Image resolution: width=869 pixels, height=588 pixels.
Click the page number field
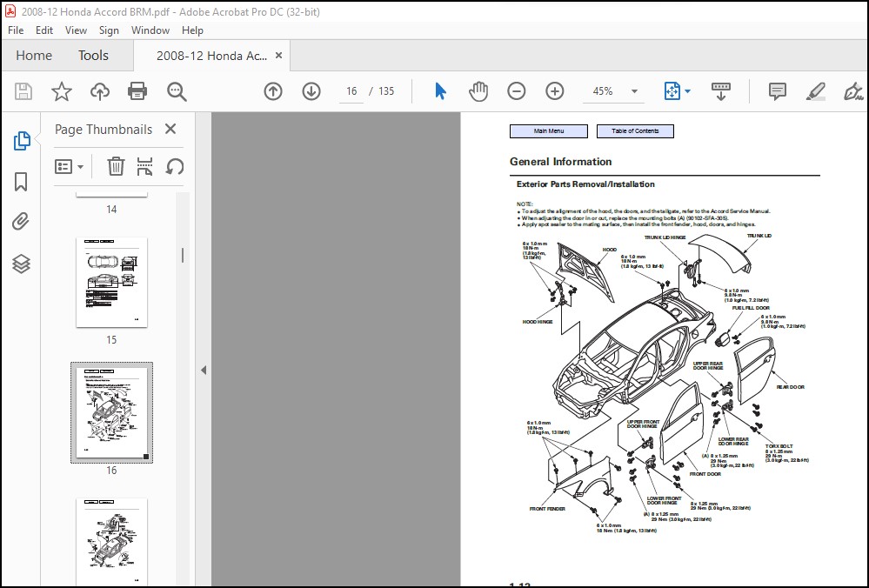click(351, 91)
